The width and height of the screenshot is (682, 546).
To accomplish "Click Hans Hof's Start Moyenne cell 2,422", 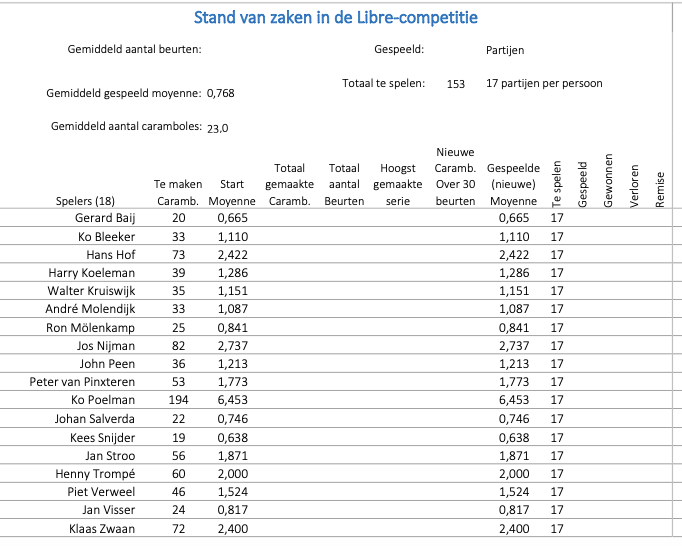I will click(233, 255).
